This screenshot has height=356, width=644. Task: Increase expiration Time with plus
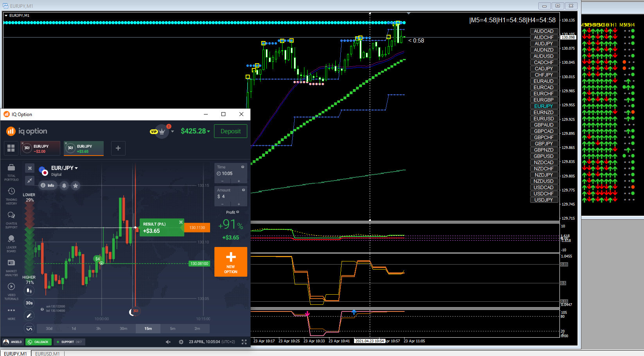tap(239, 181)
